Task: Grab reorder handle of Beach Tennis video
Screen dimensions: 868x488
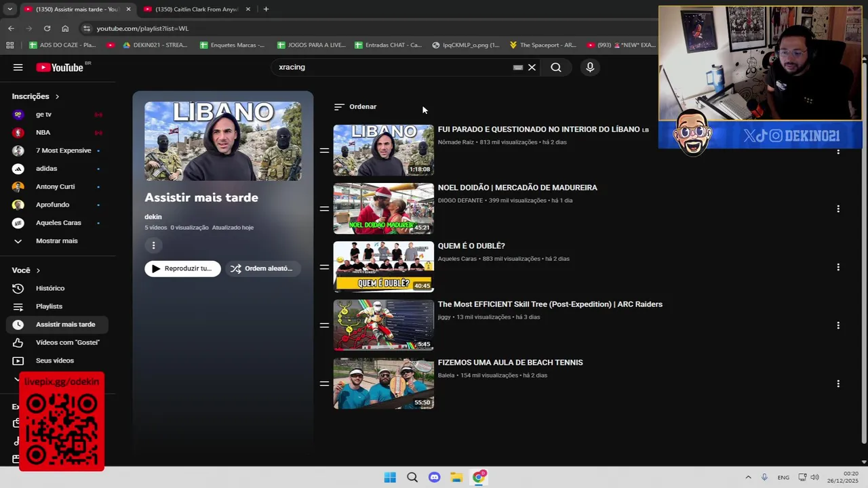Action: click(324, 384)
